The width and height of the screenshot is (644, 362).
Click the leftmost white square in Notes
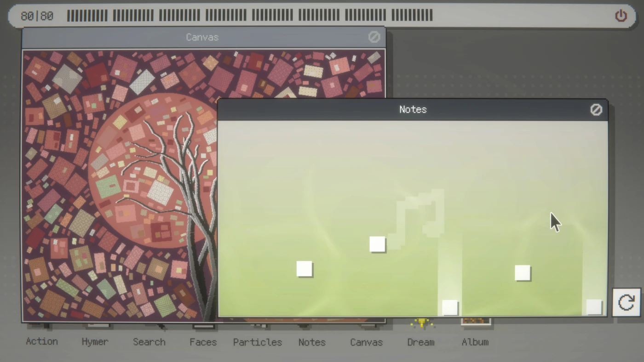(x=305, y=269)
